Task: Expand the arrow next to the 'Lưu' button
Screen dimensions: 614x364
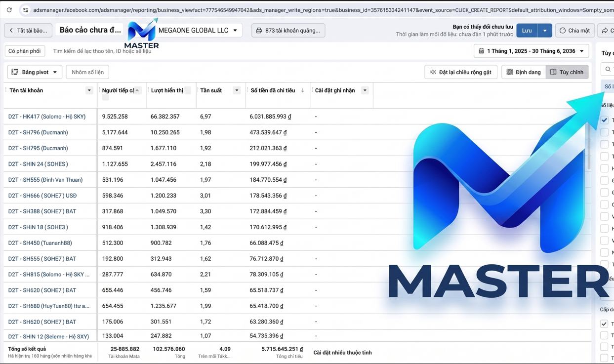Action: 545,31
